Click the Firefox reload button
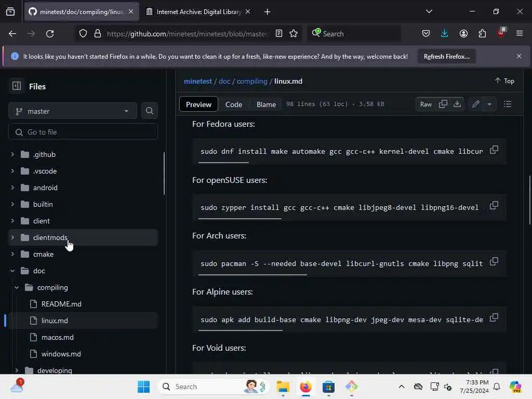Image resolution: width=532 pixels, height=399 pixels. pos(50,34)
